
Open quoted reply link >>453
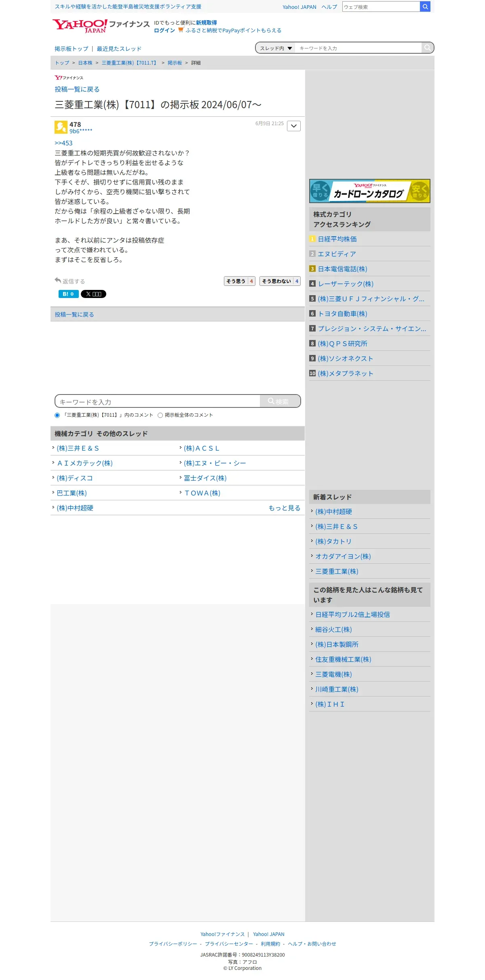[63, 143]
